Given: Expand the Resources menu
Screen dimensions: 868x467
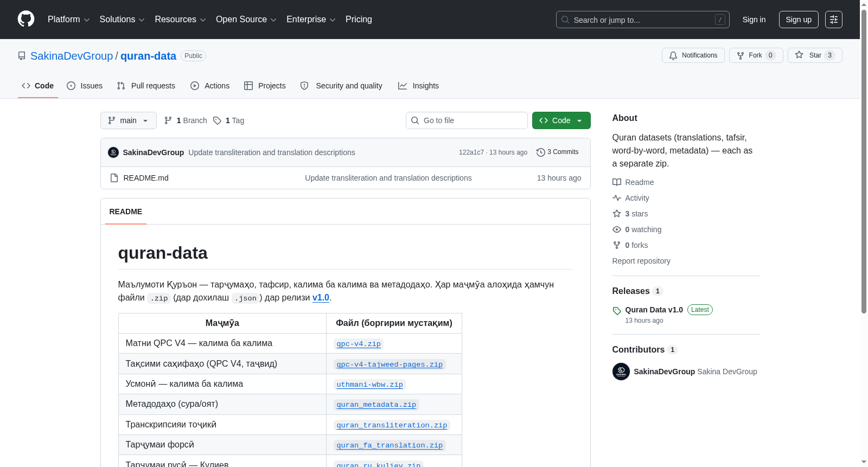Looking at the screenshot, I should tap(180, 20).
